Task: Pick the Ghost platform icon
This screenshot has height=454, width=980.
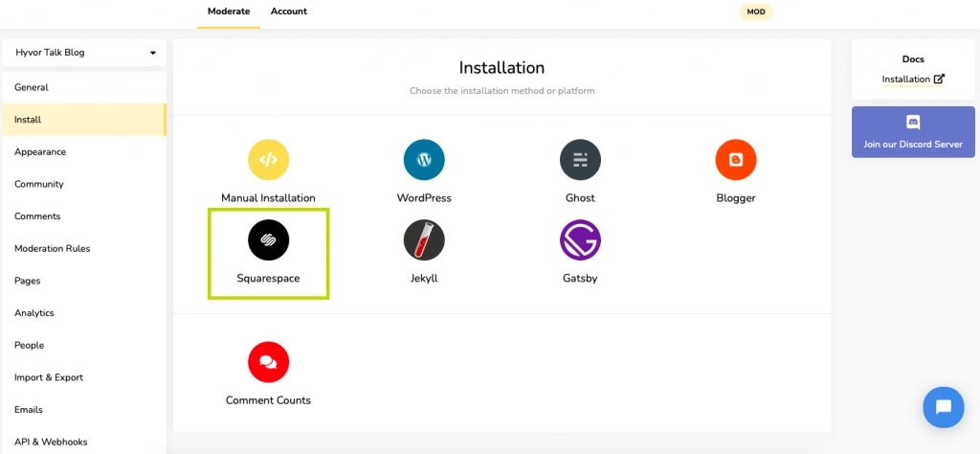Action: 580,160
